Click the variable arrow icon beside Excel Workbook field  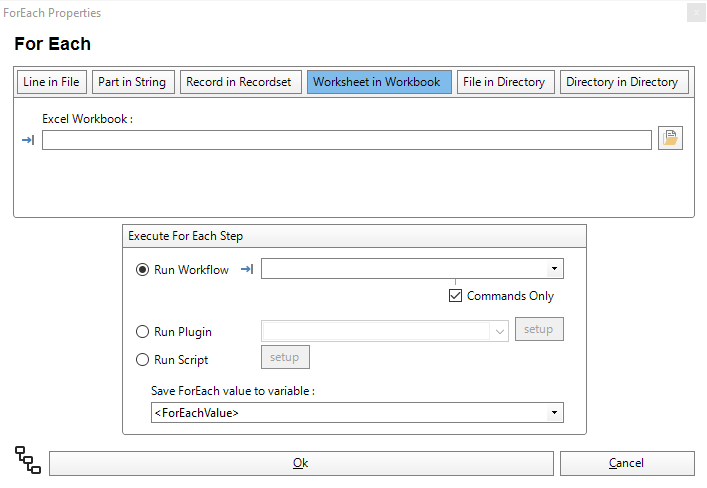[x=28, y=140]
